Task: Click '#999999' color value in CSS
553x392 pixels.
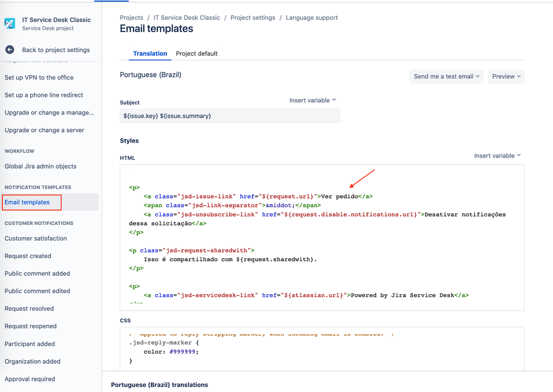Action: pos(182,352)
